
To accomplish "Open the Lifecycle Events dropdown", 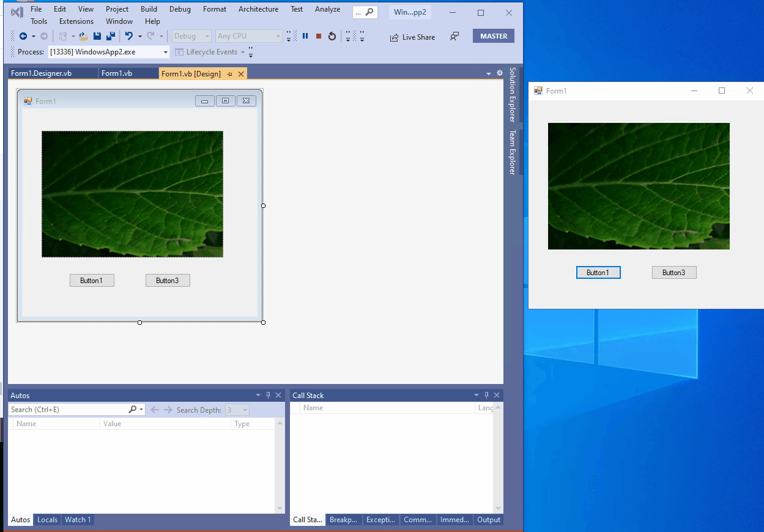I will [x=241, y=52].
